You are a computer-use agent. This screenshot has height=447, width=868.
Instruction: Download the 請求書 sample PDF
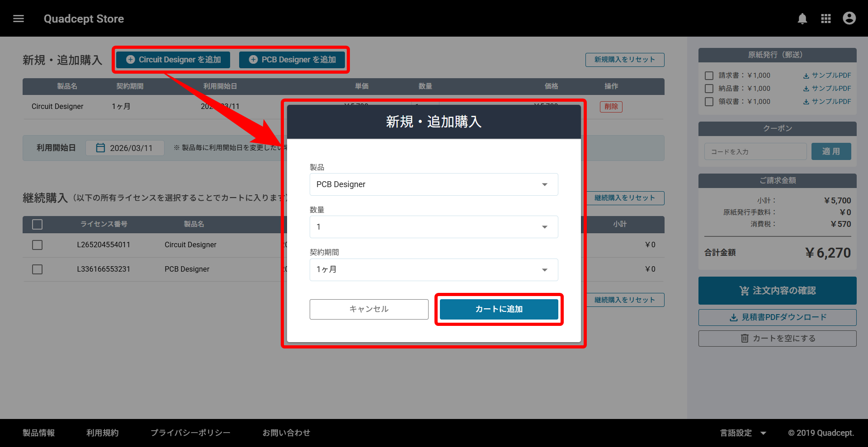point(827,75)
